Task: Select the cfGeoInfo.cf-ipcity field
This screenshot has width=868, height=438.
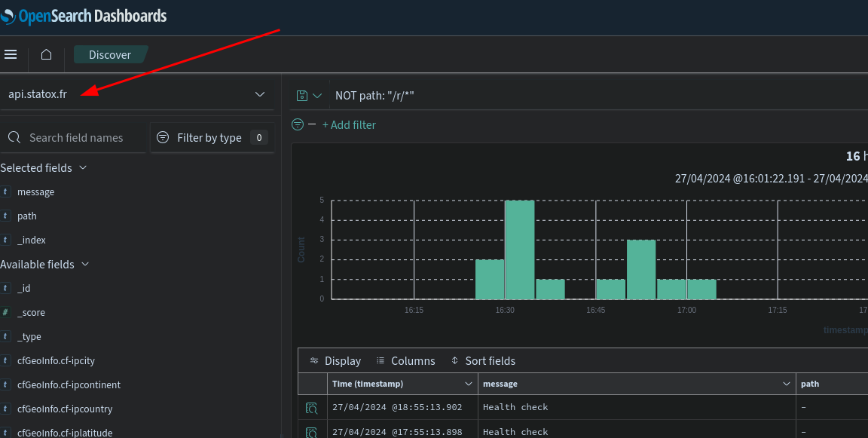Action: [56, 360]
